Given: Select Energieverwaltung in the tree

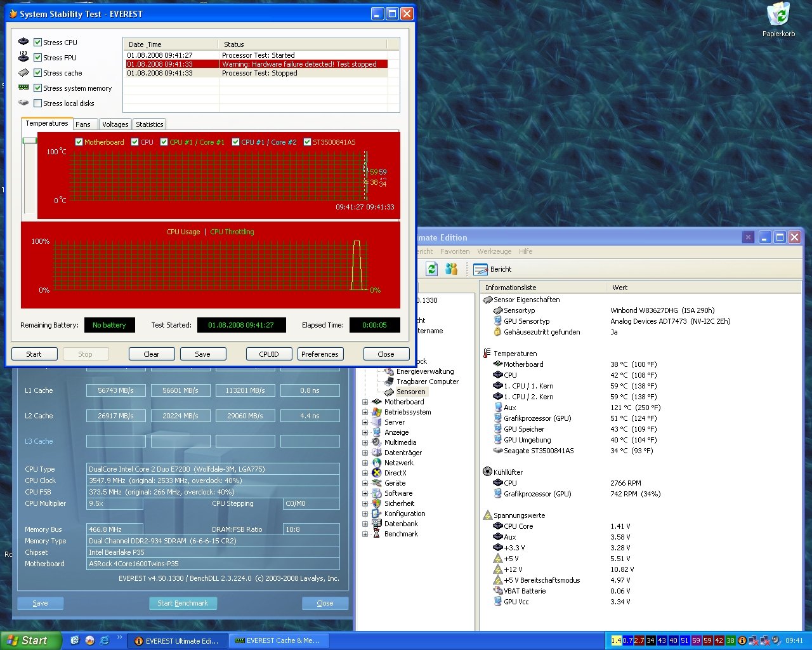Looking at the screenshot, I should coord(425,371).
